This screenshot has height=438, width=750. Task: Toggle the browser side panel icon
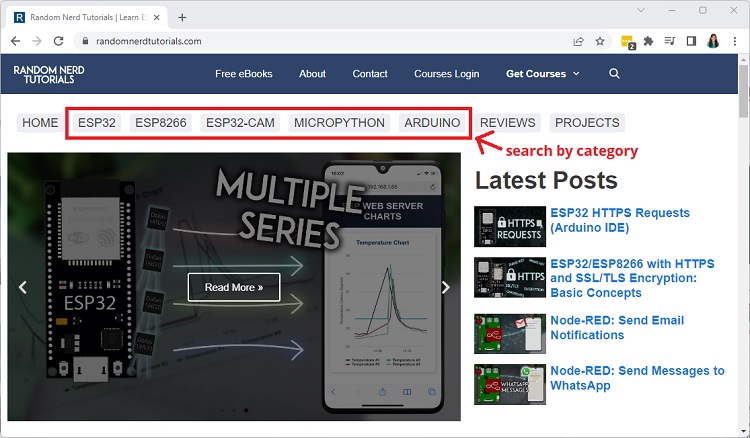691,41
